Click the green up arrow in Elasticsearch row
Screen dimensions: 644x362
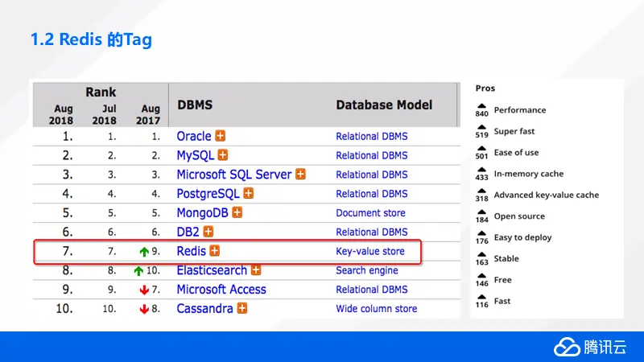[x=138, y=271]
